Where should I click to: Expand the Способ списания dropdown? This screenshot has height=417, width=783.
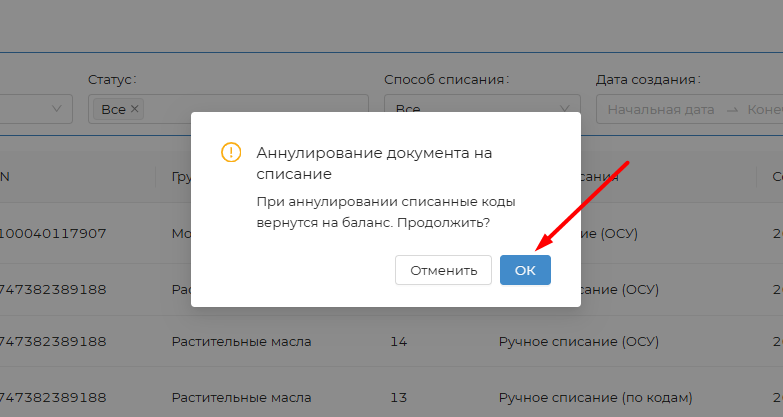point(480,109)
